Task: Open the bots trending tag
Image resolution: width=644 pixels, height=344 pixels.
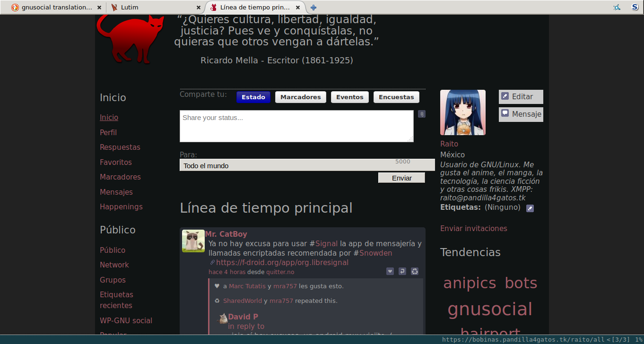Action: pyautogui.click(x=521, y=283)
